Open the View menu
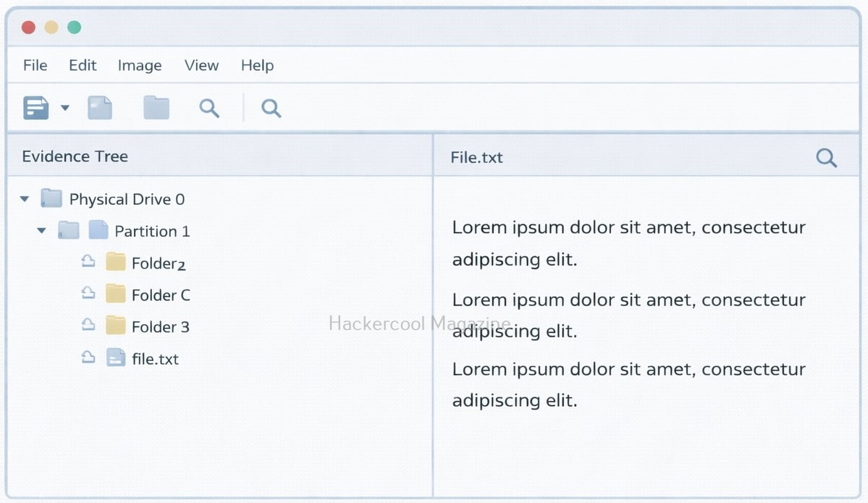Viewport: 868px width, 503px height. [201, 65]
